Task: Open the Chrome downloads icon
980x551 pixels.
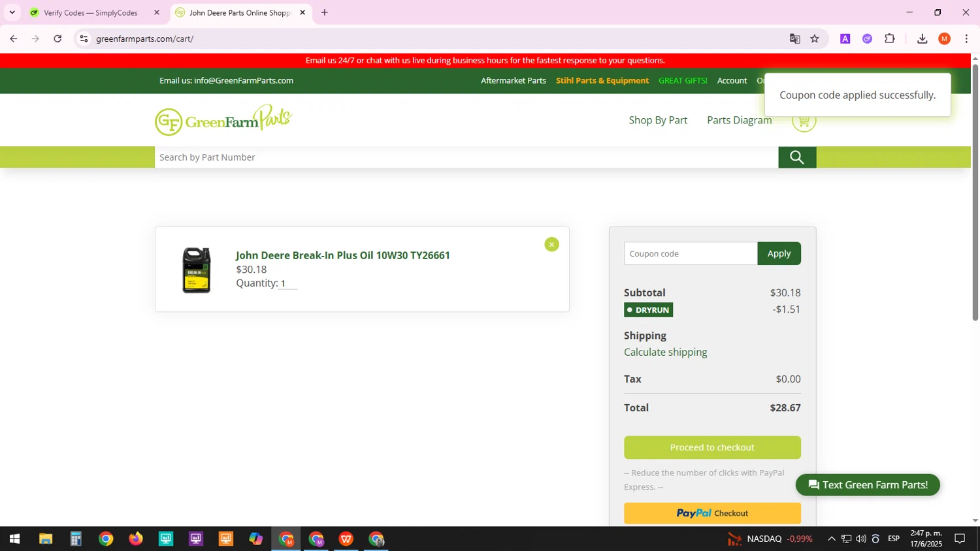Action: point(922,39)
